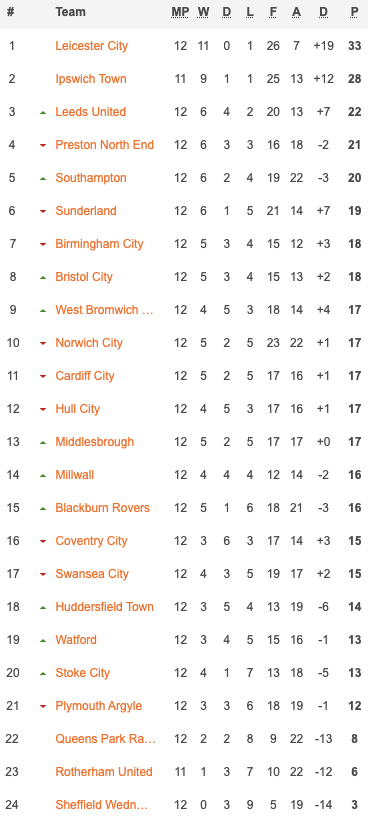368x820 pixels.
Task: Click the green up arrow beside Middlesbrough
Action: pos(43,442)
